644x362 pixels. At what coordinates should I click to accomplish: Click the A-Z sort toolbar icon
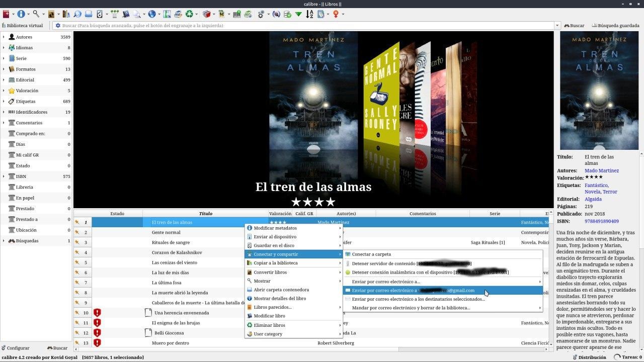pos(309,14)
